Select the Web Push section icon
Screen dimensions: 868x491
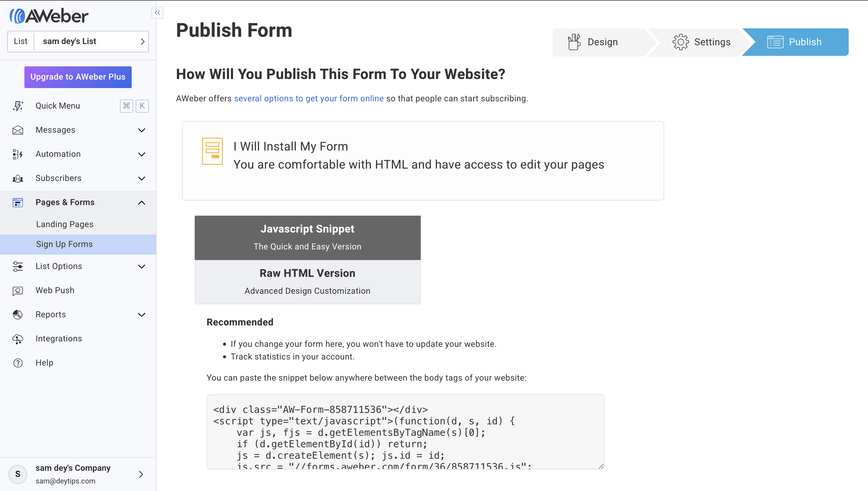17,290
